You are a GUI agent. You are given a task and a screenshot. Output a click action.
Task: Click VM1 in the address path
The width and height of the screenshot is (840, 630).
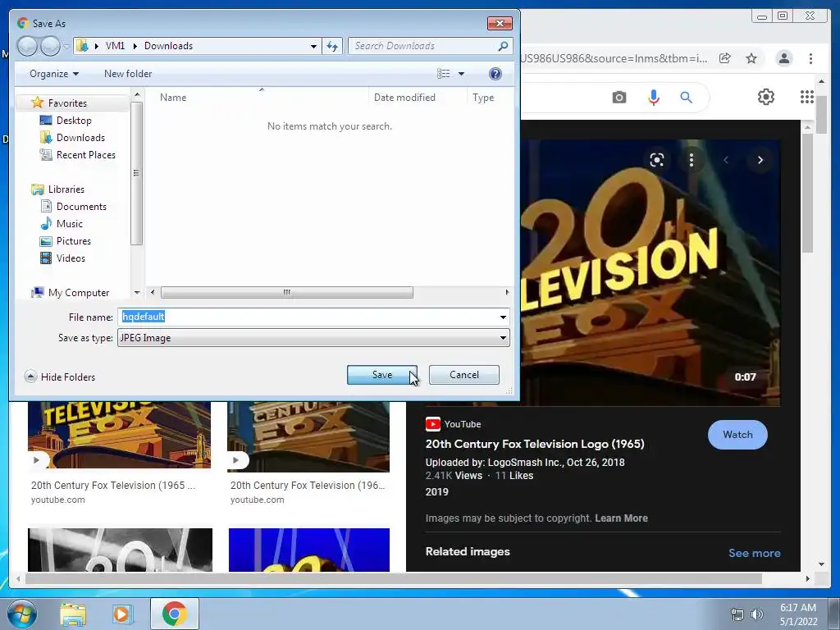click(x=115, y=46)
